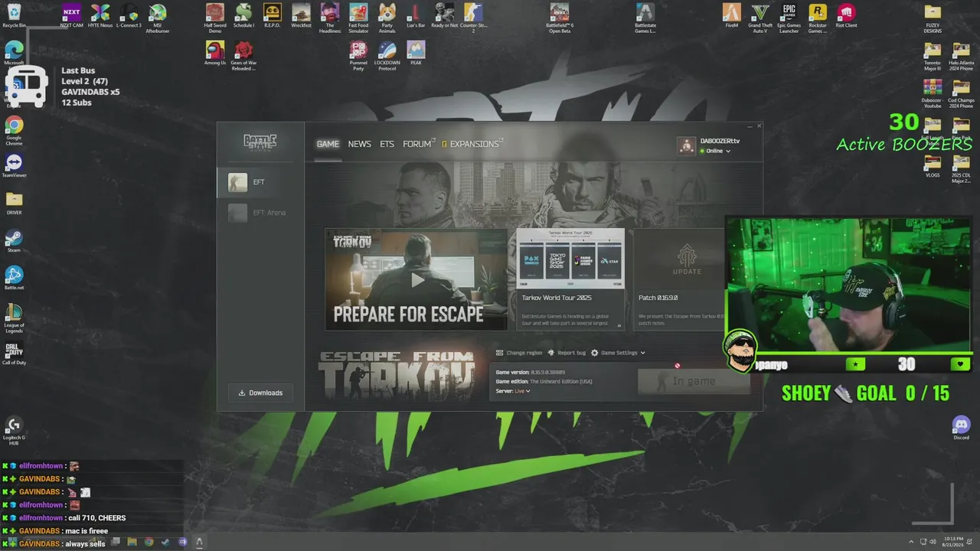This screenshot has width=980, height=551.
Task: Select Halo Atlanta 2024 Phone folder
Action: coord(961,57)
